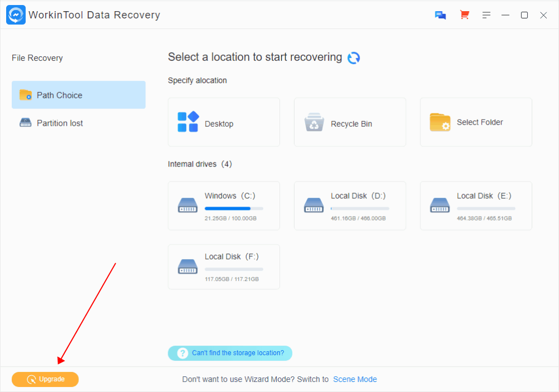Viewport: 559px width, 392px height.
Task: Switch to the Path Choice tab
Action: pyautogui.click(x=78, y=95)
